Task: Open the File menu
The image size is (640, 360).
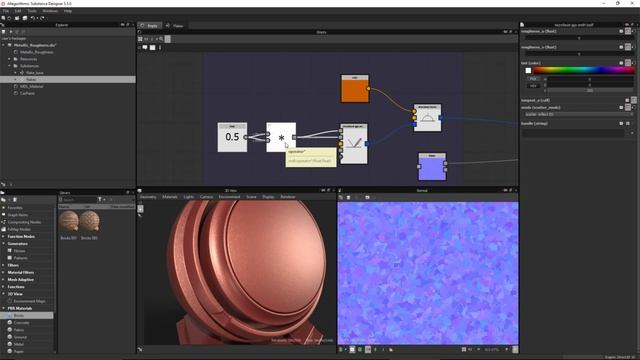Action: coord(6,11)
